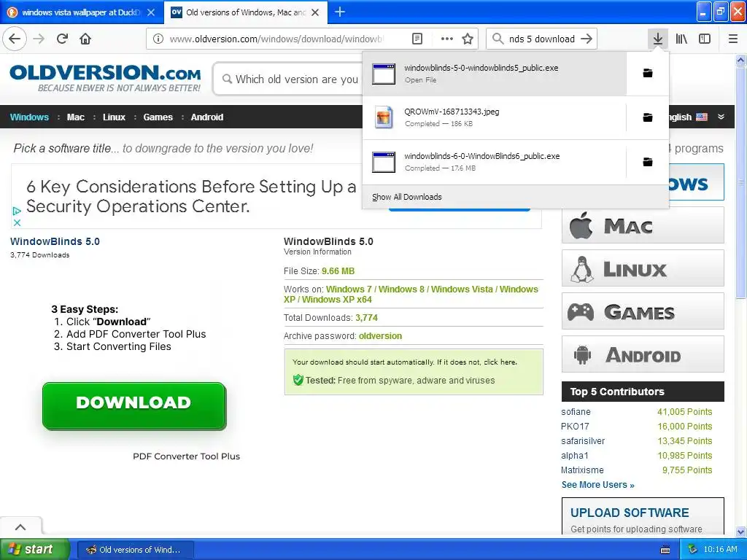
Task: Click See More Users link
Action: click(x=598, y=485)
